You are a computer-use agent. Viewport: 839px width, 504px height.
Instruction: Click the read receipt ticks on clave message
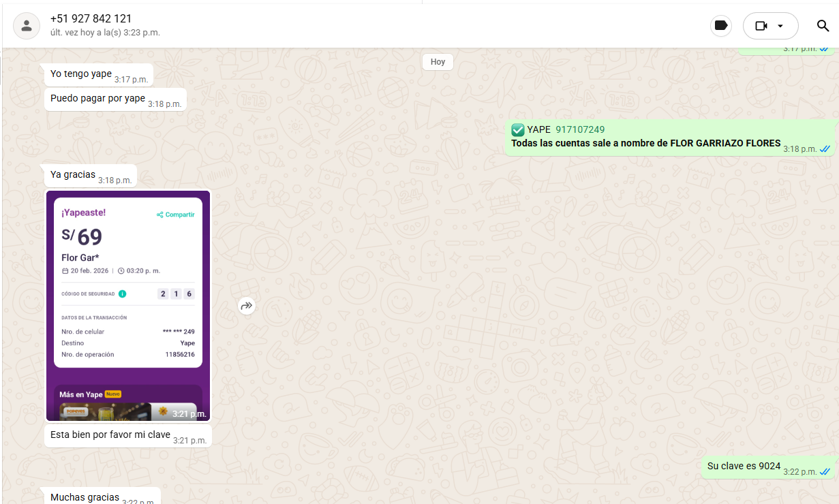[825, 472]
